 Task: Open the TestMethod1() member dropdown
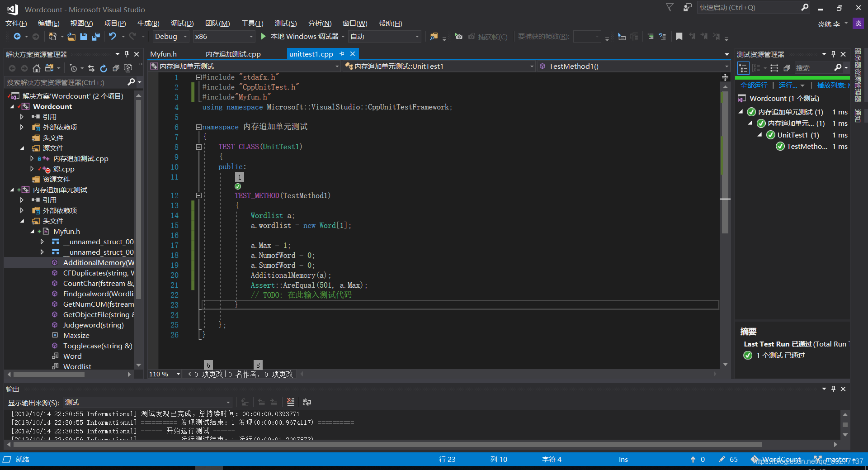tap(634, 66)
